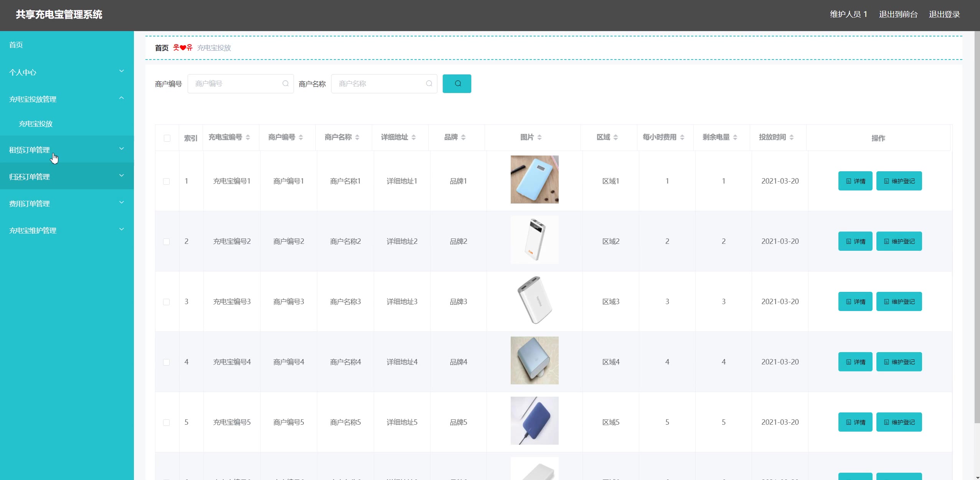980x480 pixels.
Task: Check the row 4 checkbox for 充电宝编号4
Action: [166, 362]
